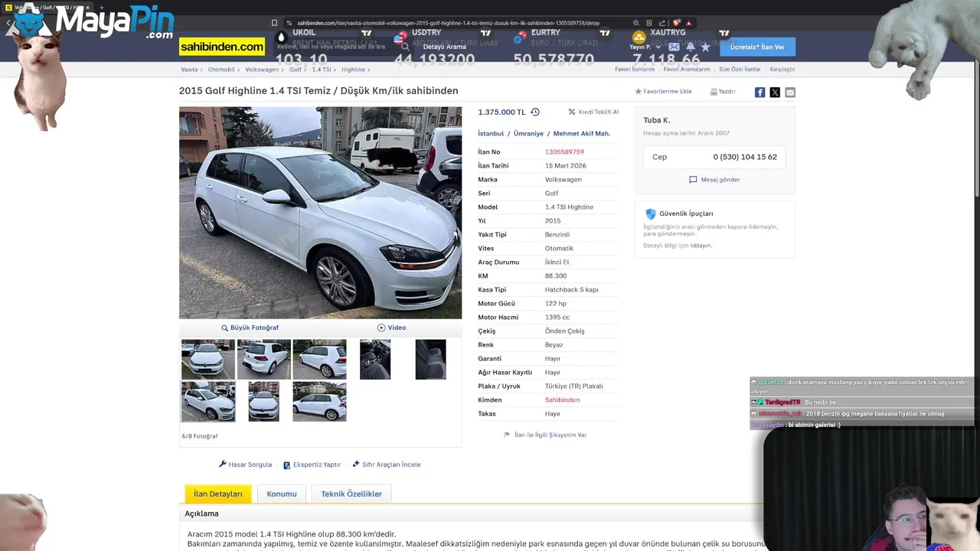Click the sahibinden.com logo

pyautogui.click(x=222, y=47)
